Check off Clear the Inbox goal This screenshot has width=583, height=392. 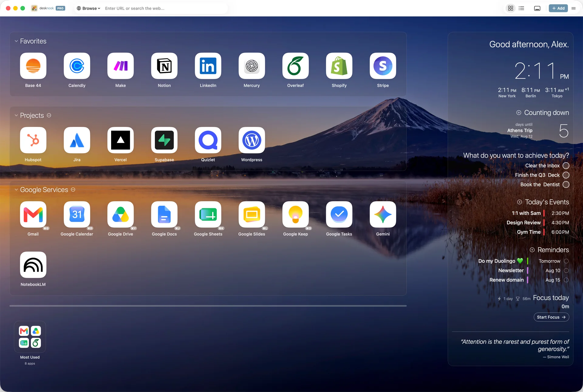[x=566, y=166]
